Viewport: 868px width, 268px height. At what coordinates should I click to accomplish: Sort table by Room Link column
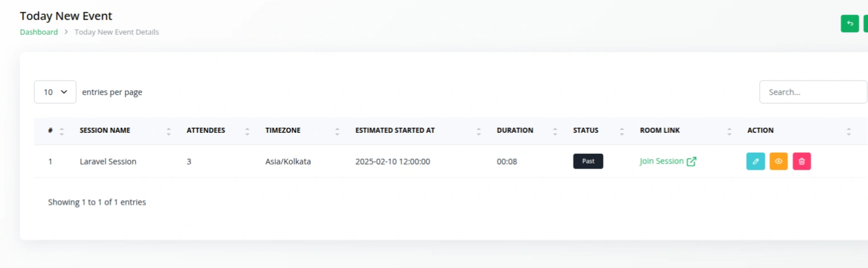pyautogui.click(x=729, y=131)
